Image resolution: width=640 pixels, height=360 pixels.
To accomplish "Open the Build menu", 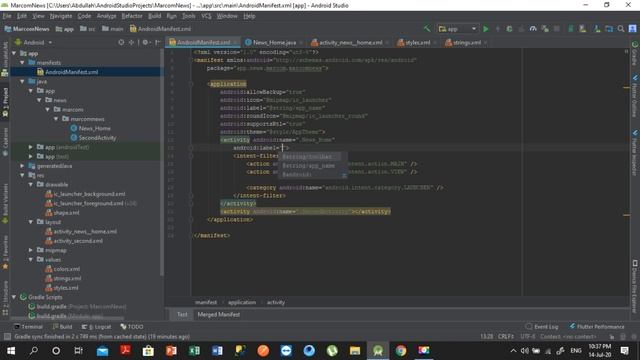I will [154, 16].
